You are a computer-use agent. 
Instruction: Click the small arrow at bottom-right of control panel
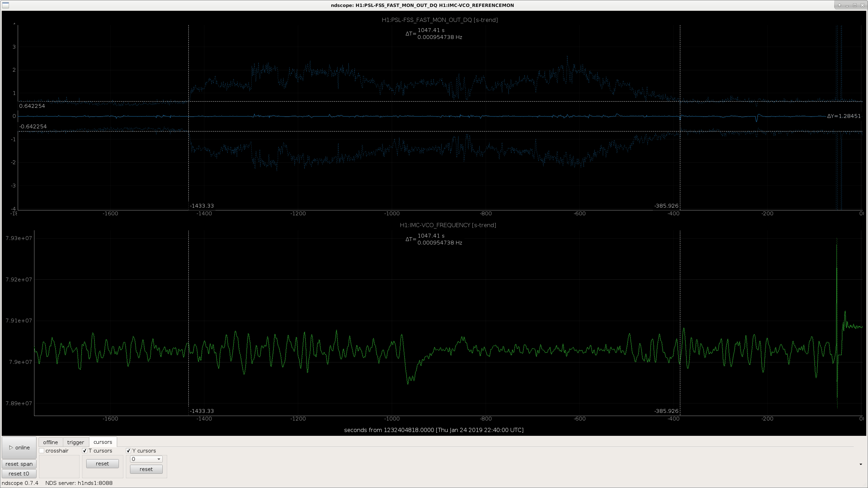pyautogui.click(x=861, y=464)
